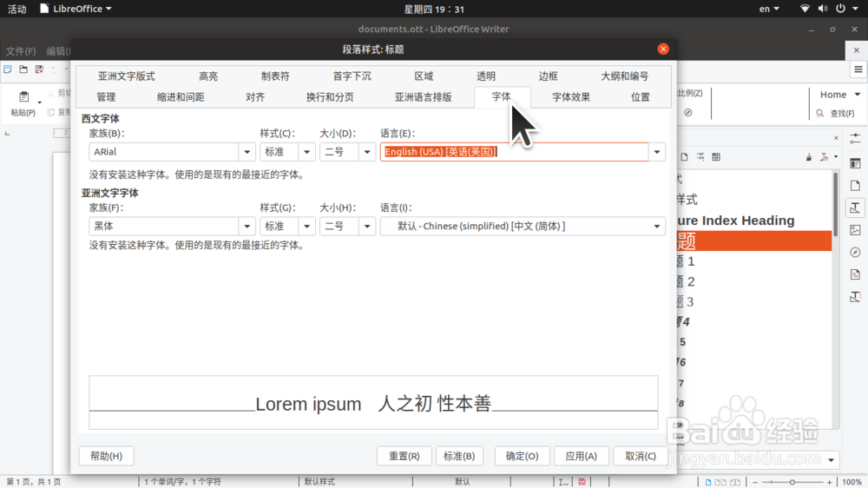
Task: Show List Styles in styles panel
Action: (x=700, y=157)
